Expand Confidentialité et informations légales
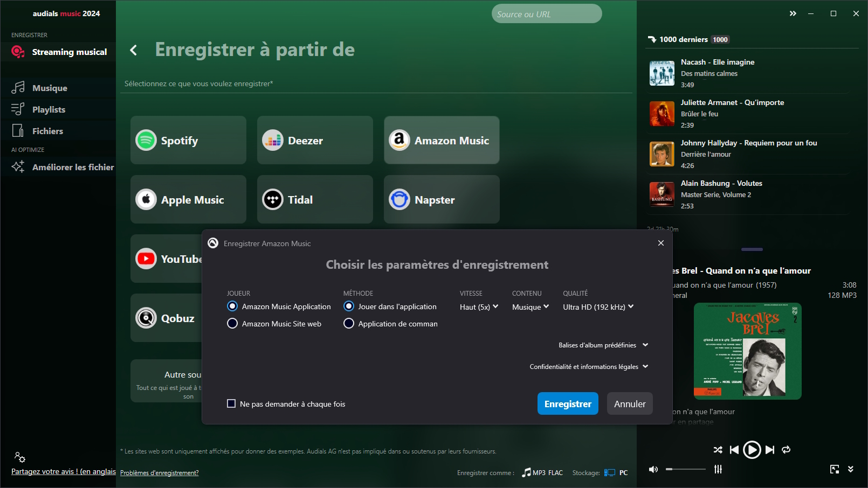 pos(589,366)
